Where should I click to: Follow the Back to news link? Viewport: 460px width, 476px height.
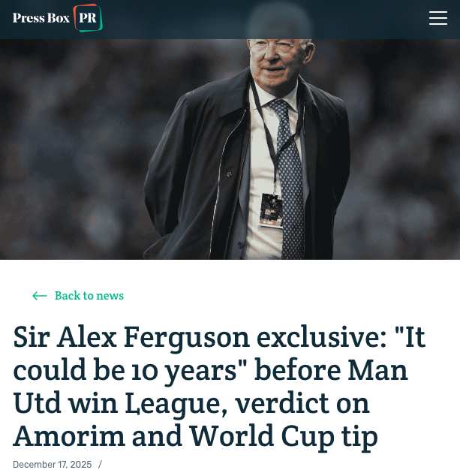[x=89, y=296]
